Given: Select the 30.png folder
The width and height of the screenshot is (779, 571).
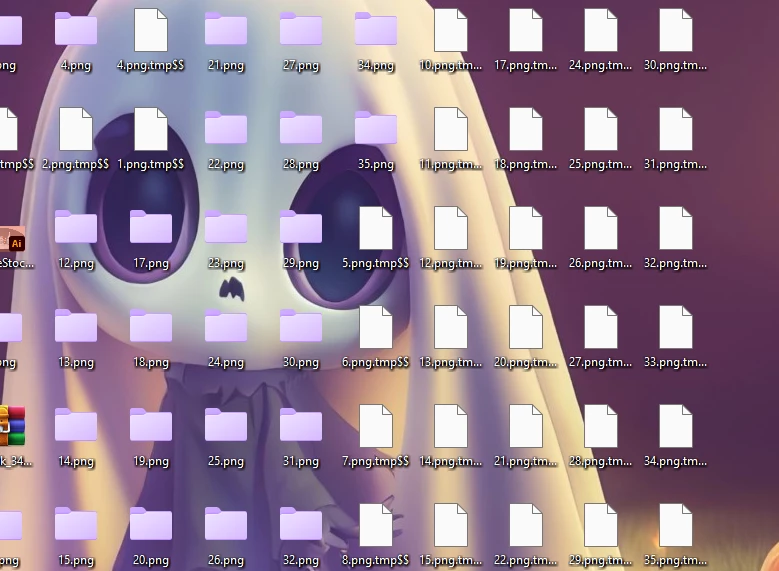Looking at the screenshot, I should 301,326.
